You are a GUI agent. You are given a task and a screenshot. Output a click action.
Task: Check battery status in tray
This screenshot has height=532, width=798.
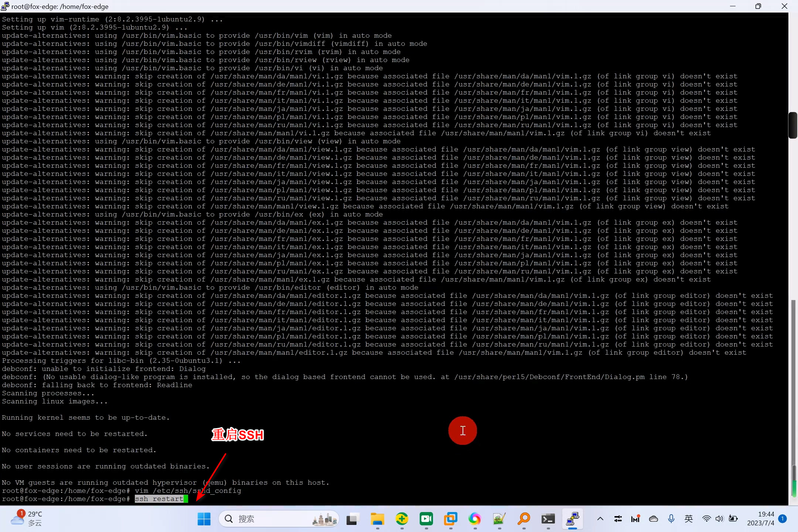tap(733, 519)
